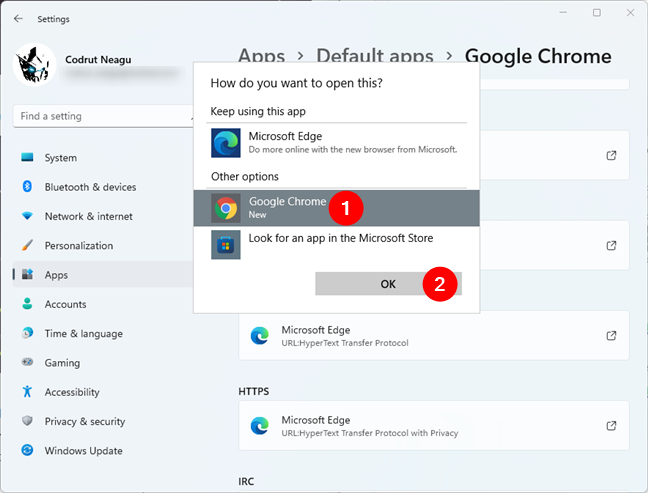Open Bluetooth & devices settings
Image resolution: width=648 pixels, height=493 pixels.
tap(103, 187)
